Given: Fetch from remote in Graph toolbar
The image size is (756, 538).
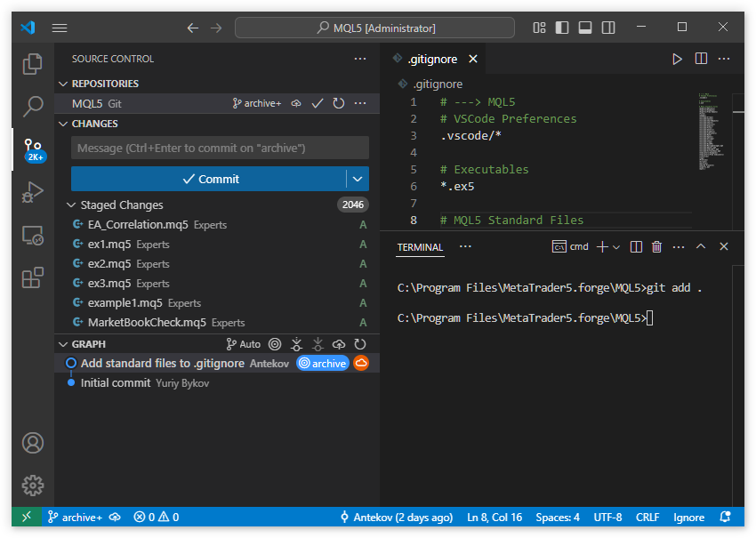Looking at the screenshot, I should click(x=296, y=344).
